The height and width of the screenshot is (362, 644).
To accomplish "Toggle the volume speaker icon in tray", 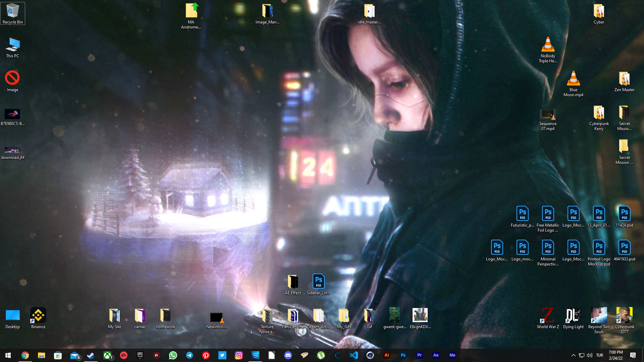I will point(589,355).
